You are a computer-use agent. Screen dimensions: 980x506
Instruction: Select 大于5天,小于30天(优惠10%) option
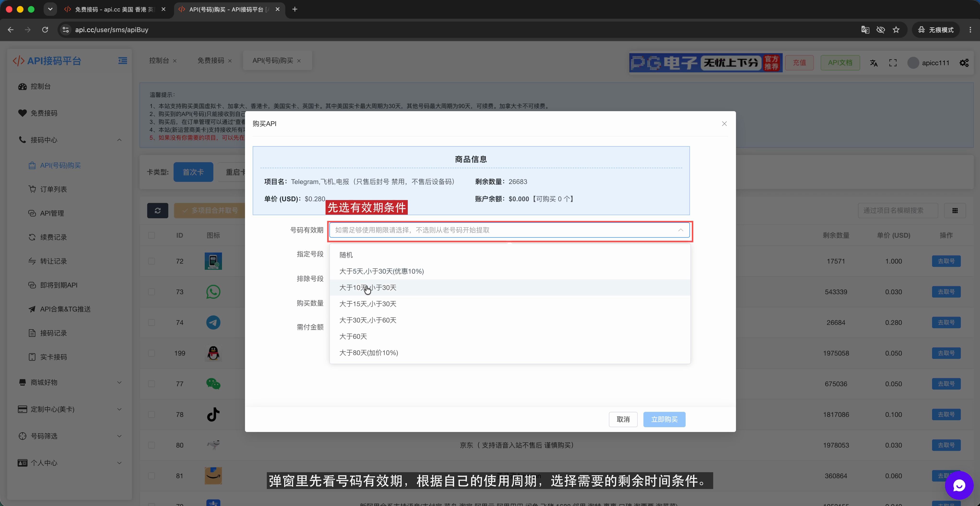click(x=510, y=271)
